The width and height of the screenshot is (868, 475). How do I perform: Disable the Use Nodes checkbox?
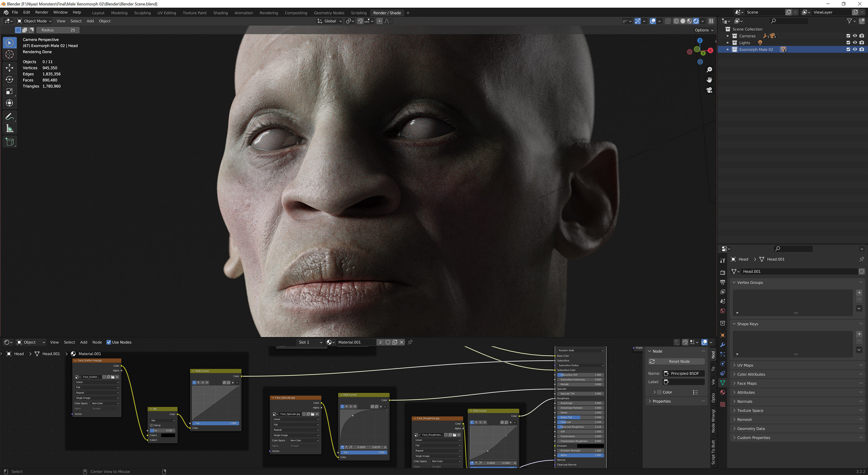point(108,342)
